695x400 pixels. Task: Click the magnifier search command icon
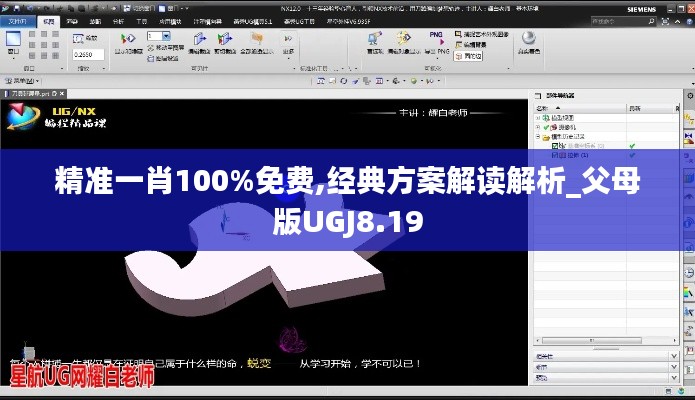[x=651, y=21]
